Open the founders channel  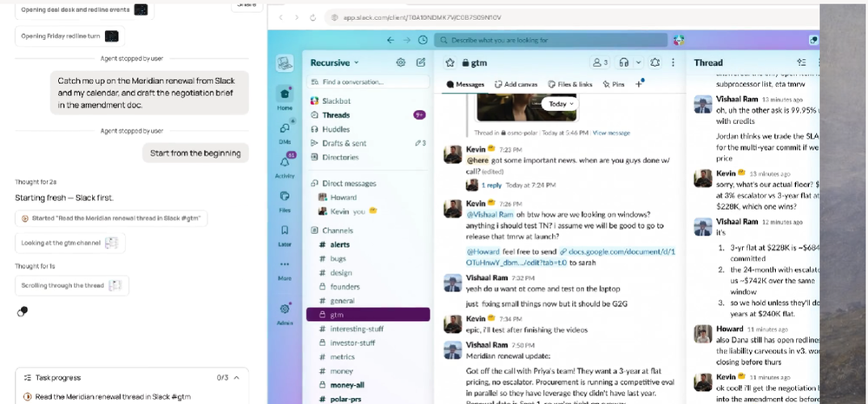[367, 287]
